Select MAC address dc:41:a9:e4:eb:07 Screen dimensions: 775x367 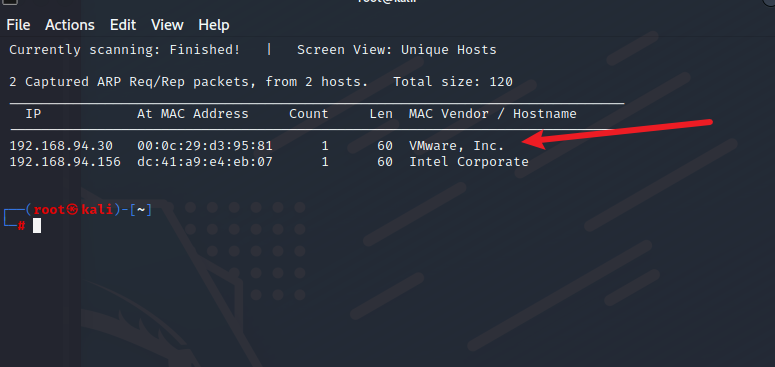click(205, 162)
